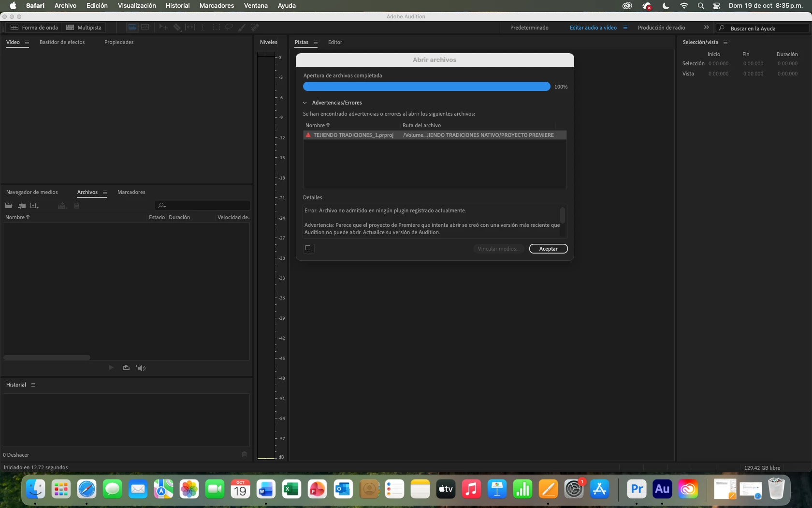Open the Marcadores tab
The height and width of the screenshot is (508, 812).
131,192
